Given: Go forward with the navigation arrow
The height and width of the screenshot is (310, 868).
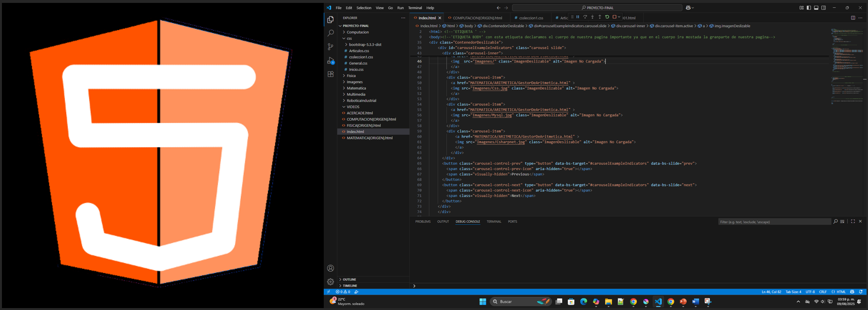Looking at the screenshot, I should tap(506, 8).
